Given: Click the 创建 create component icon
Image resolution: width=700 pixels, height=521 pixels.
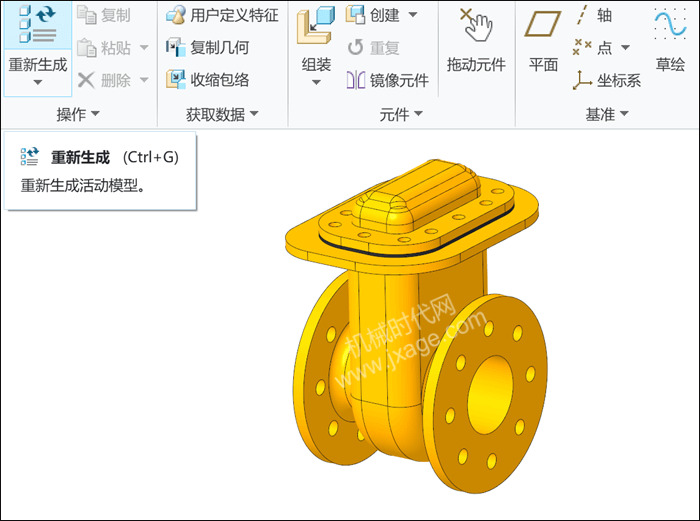Looking at the screenshot, I should pyautogui.click(x=355, y=15).
